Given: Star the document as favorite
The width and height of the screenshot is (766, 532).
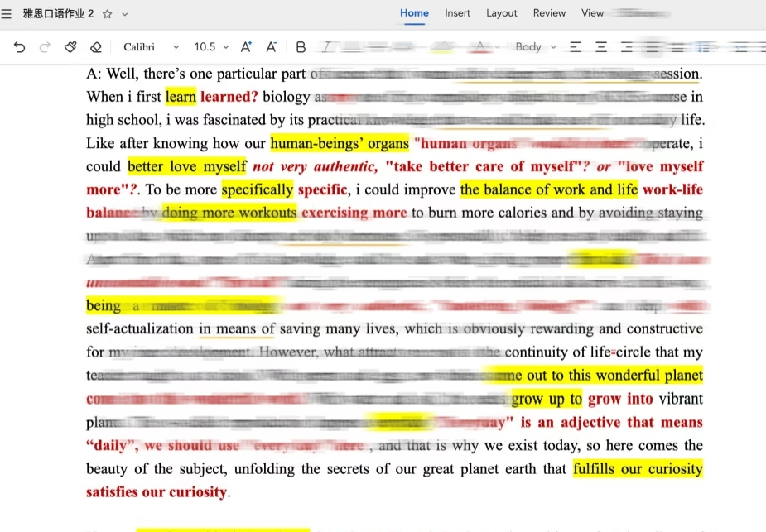Looking at the screenshot, I should coord(107,14).
